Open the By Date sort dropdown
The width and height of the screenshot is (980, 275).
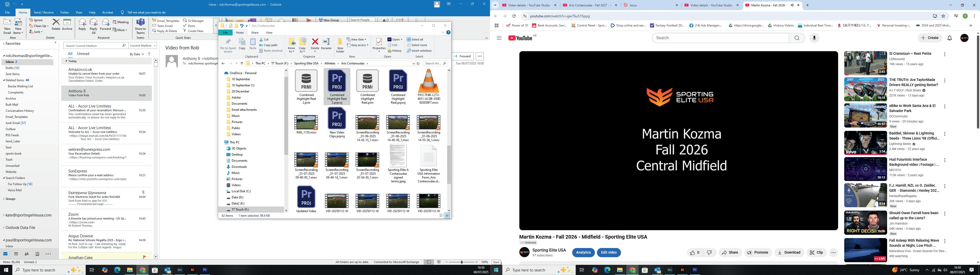click(137, 54)
